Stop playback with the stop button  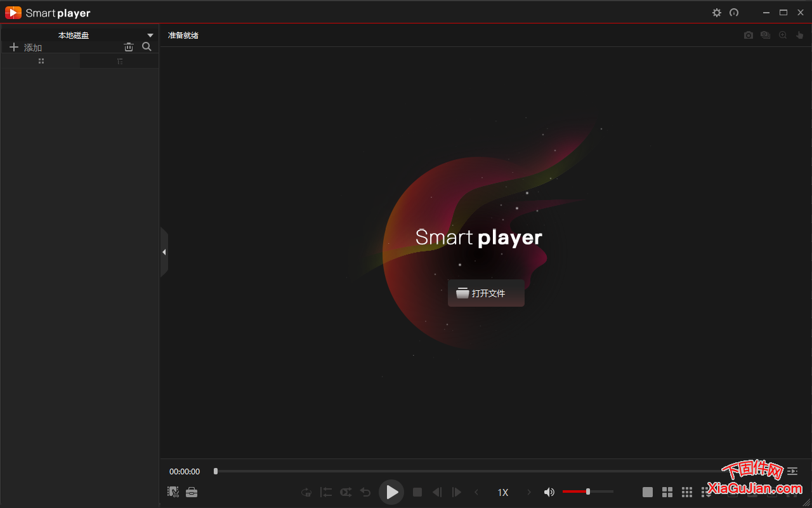click(417, 492)
